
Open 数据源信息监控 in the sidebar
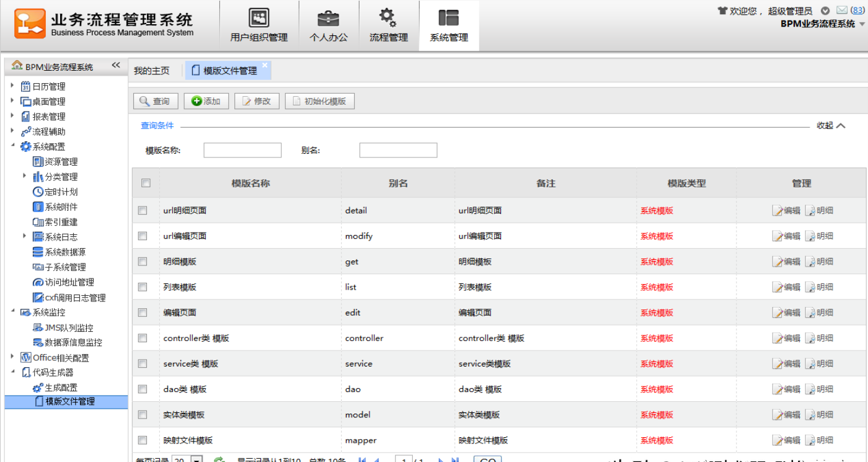point(68,342)
